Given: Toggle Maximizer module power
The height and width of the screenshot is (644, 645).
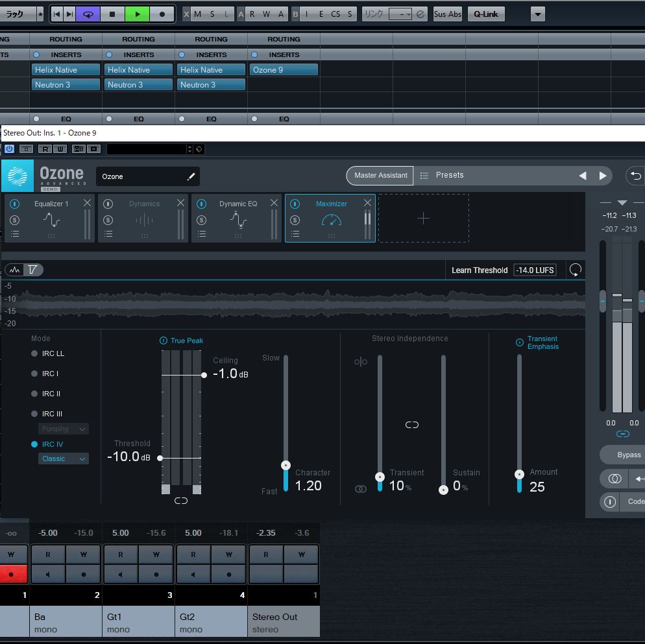Looking at the screenshot, I should [295, 204].
